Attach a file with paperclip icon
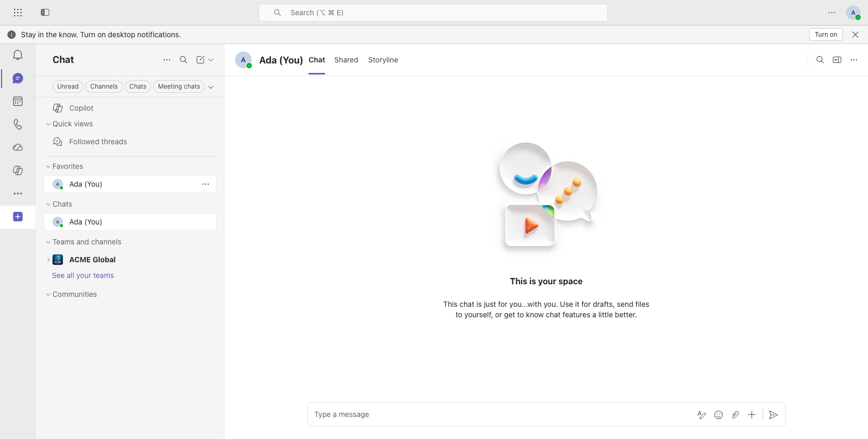This screenshot has height=439, width=868. click(735, 415)
